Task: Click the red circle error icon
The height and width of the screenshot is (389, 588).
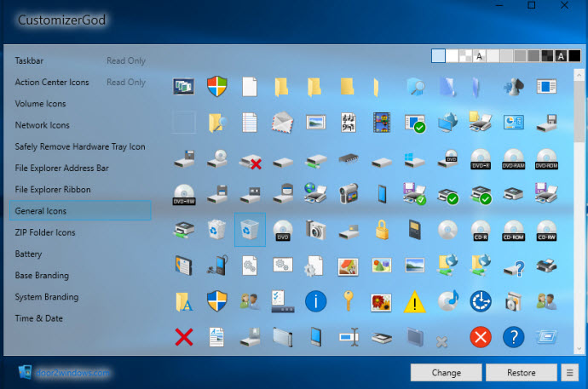Action: [x=481, y=337]
